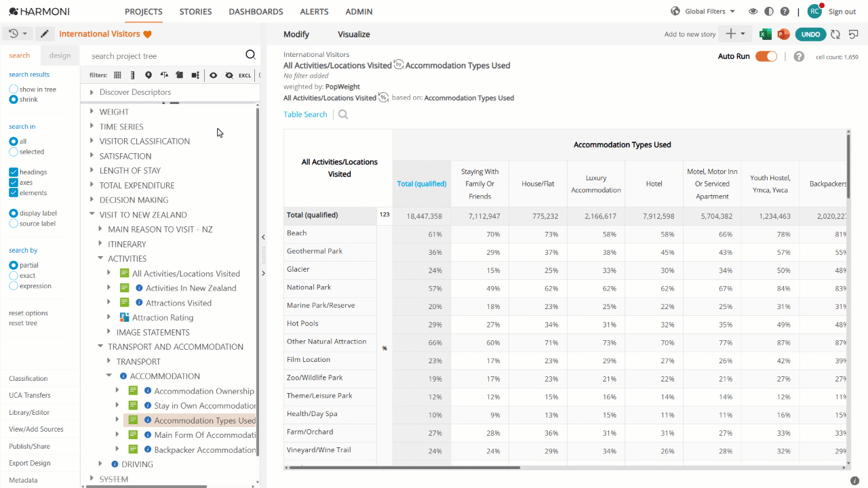Viewport: 868px width, 488px height.
Task: Favorite International Visitors with the heart icon
Action: pyautogui.click(x=147, y=35)
